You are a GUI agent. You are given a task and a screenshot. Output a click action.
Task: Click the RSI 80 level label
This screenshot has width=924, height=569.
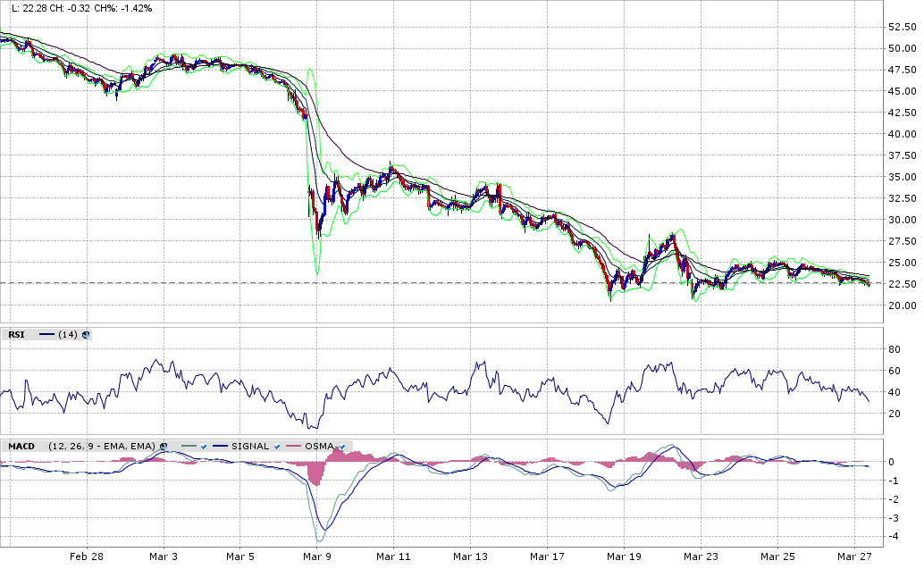pos(895,349)
